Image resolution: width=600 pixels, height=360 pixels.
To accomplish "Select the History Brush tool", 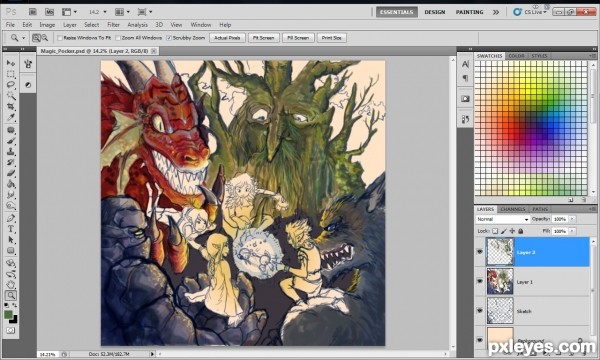I will 11,163.
